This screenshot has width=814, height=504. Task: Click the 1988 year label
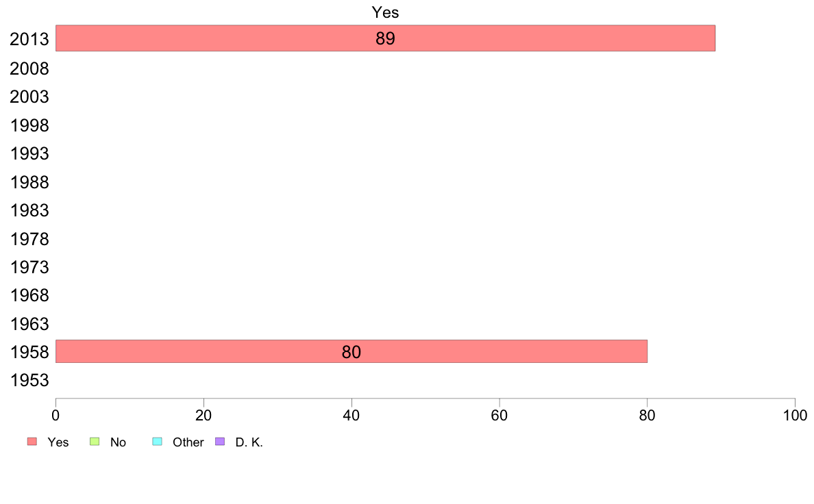(29, 182)
